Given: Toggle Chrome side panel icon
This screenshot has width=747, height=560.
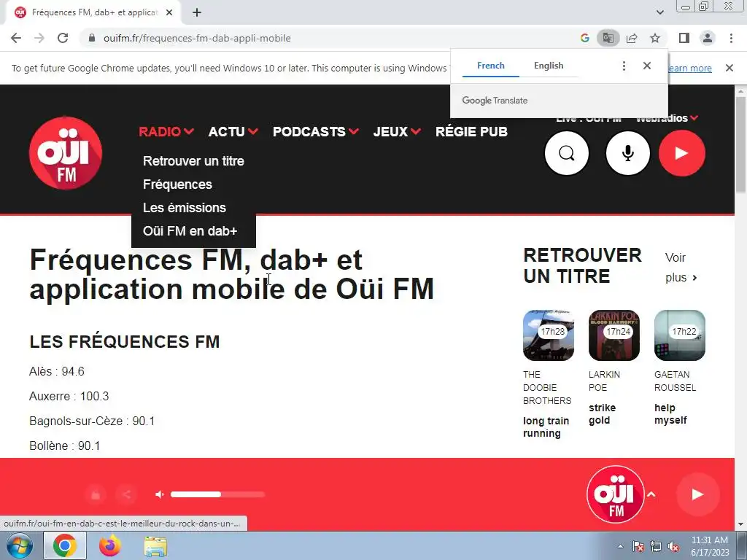Looking at the screenshot, I should (684, 38).
